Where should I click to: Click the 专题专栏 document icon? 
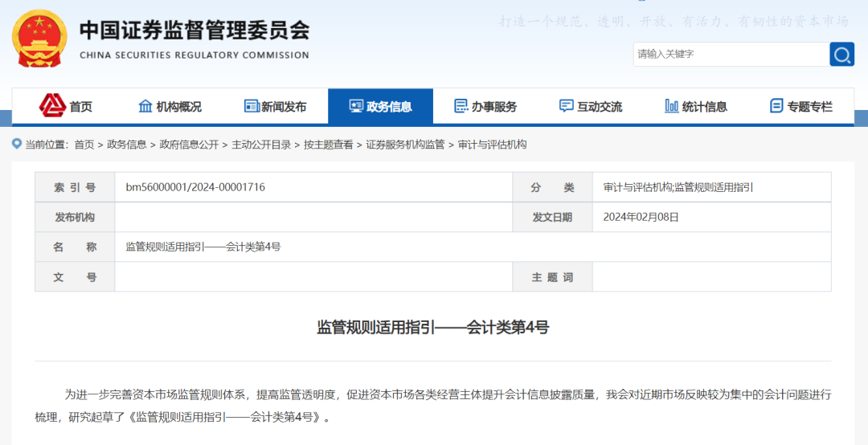point(776,106)
